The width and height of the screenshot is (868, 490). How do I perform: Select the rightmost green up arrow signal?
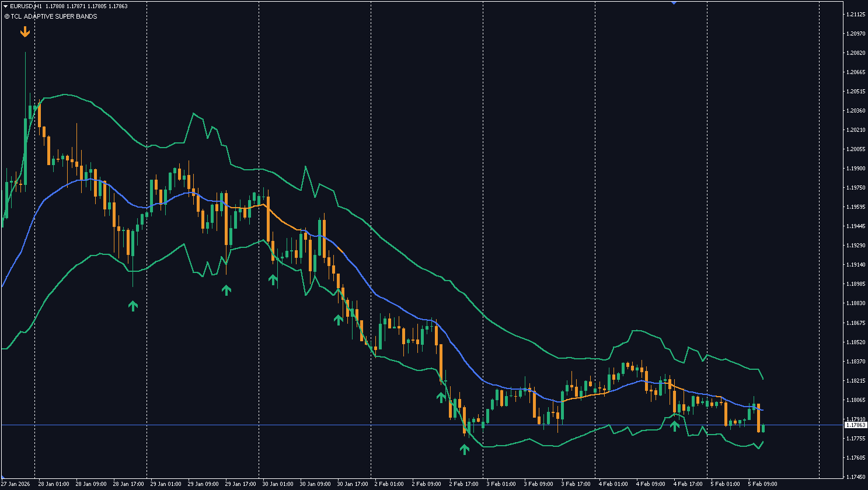pyautogui.click(x=675, y=425)
